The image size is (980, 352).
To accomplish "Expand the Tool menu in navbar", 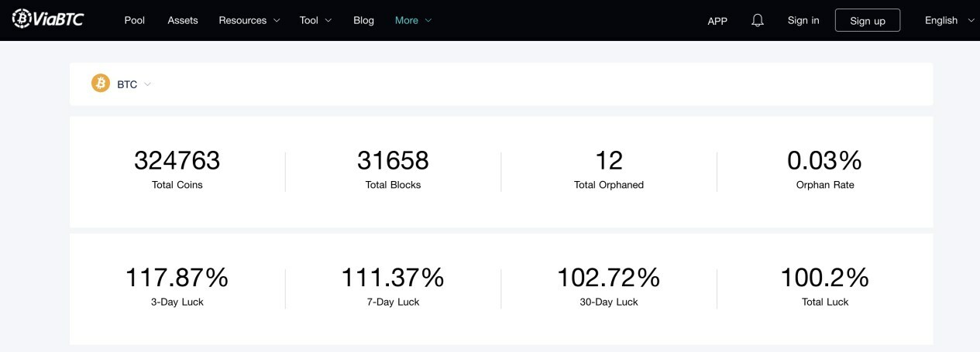I will (x=315, y=20).
